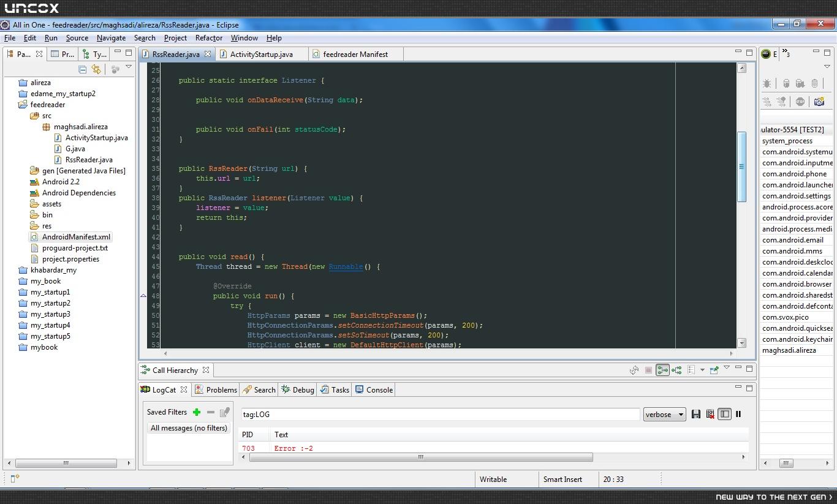Open the File menu
The image size is (837, 504).
[x=10, y=38]
